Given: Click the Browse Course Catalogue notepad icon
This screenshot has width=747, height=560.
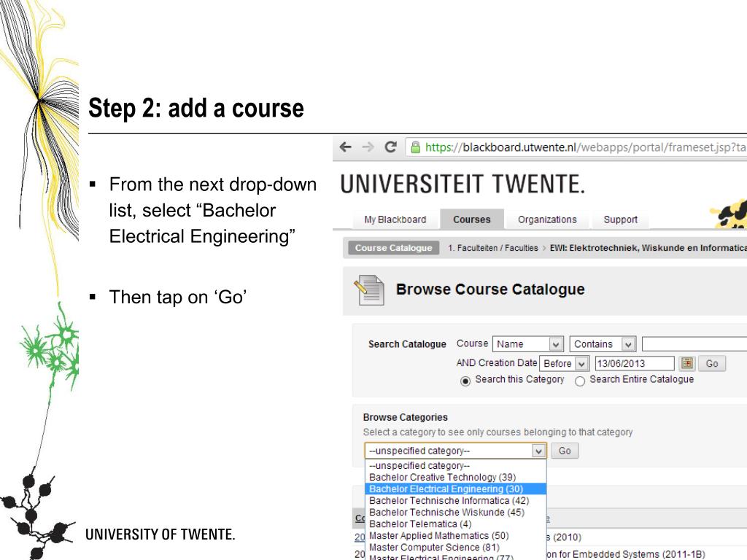Looking at the screenshot, I should coord(369,290).
